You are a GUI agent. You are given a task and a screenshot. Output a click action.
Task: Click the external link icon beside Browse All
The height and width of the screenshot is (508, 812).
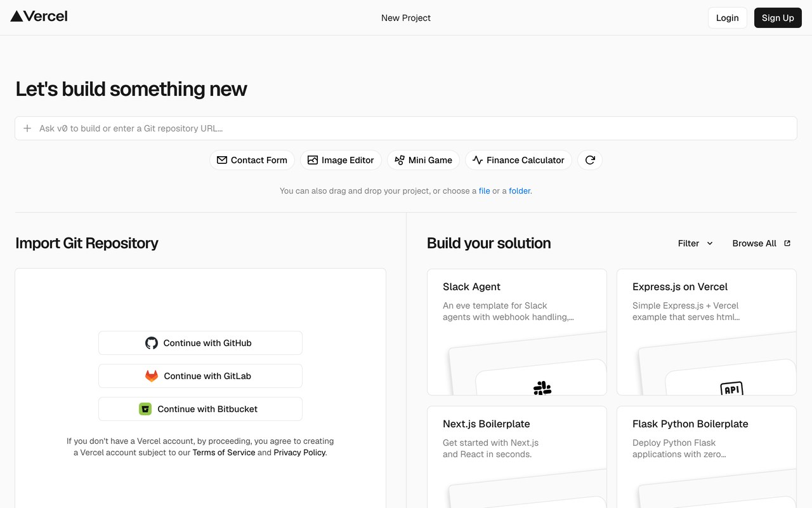[787, 243]
